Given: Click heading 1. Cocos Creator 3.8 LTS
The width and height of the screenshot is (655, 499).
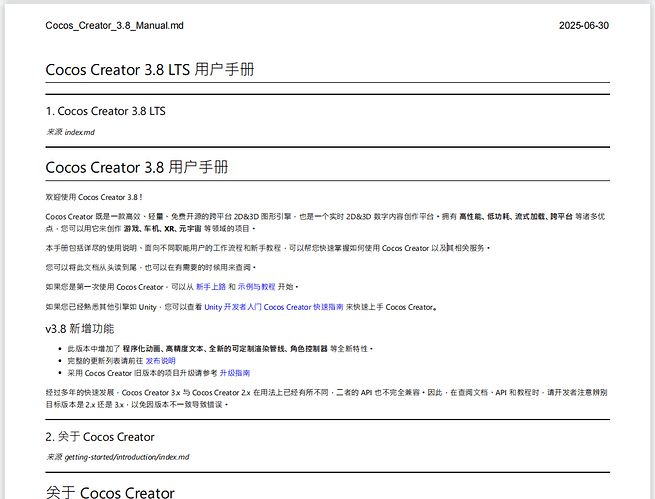Looking at the screenshot, I should [x=106, y=111].
